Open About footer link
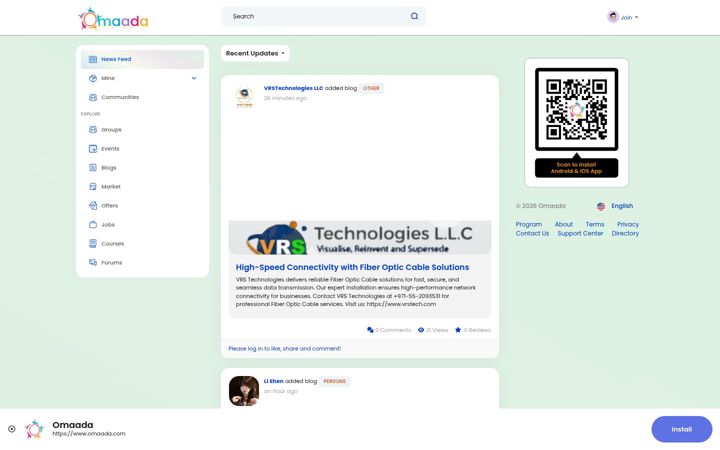Screen dimensions: 720x450 (563, 225)
